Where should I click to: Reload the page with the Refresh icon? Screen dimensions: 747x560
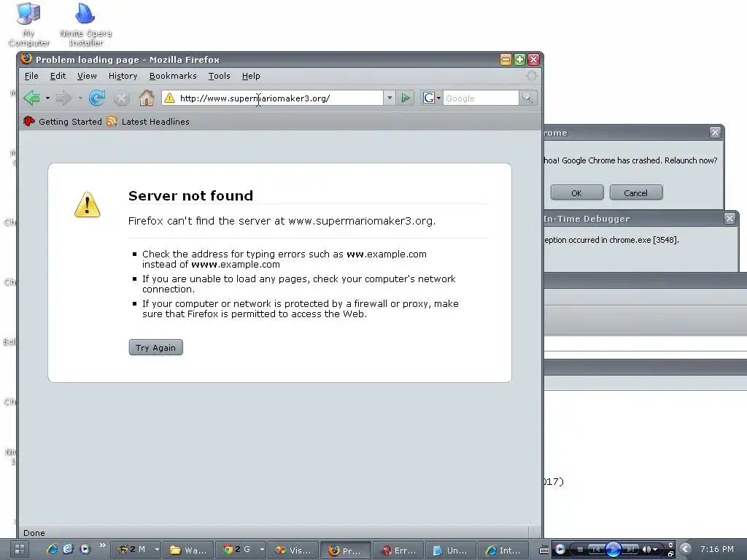pyautogui.click(x=97, y=98)
